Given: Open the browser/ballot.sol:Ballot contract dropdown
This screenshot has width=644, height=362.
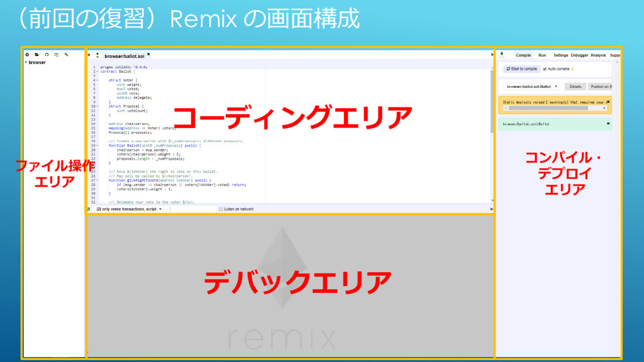Looking at the screenshot, I should point(531,87).
